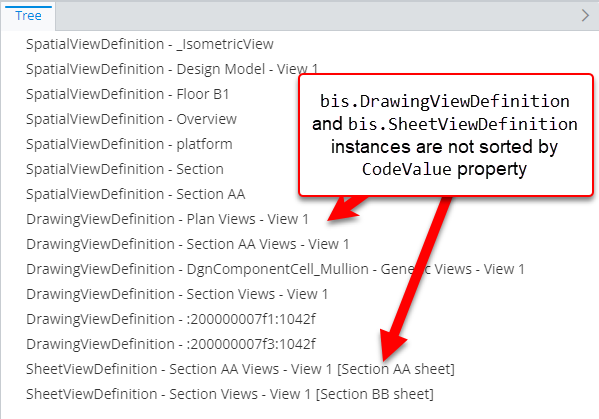
Task: Select SpatialViewDefinition - Floor B1 item
Action: 128,94
